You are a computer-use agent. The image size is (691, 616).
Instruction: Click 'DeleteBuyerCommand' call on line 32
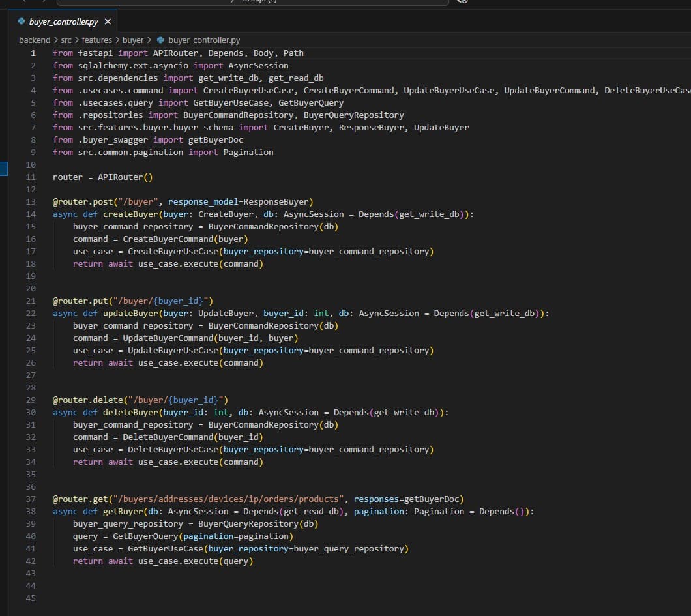(x=168, y=437)
